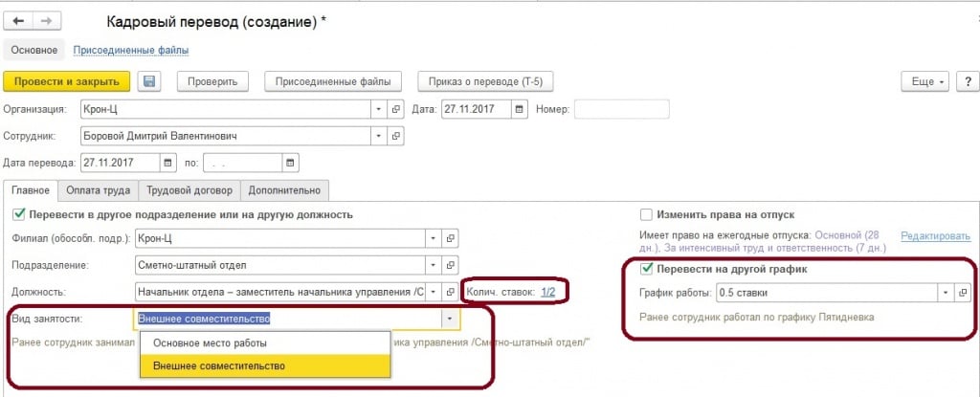Open calendar for transfer end date
This screenshot has height=397, width=980.
coord(291,163)
